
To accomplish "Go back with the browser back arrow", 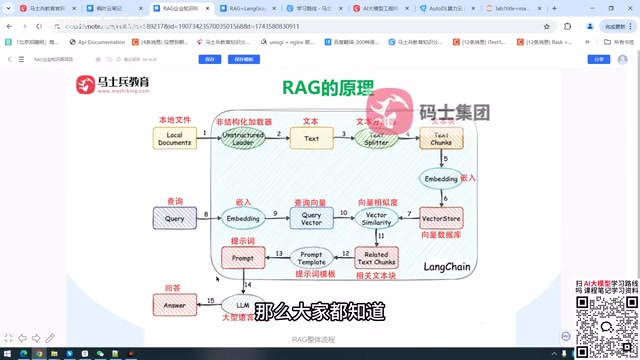I will 9,26.
